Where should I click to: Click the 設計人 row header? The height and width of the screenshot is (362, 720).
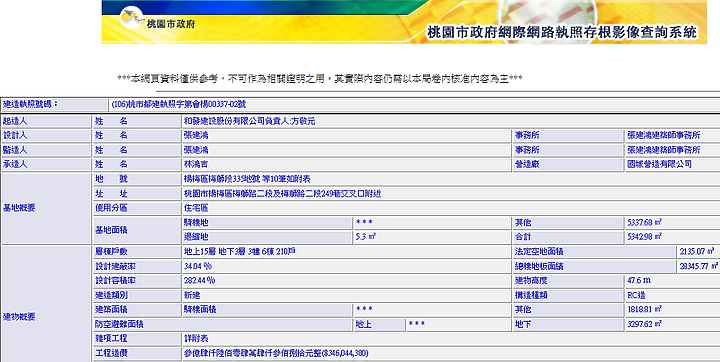15,136
